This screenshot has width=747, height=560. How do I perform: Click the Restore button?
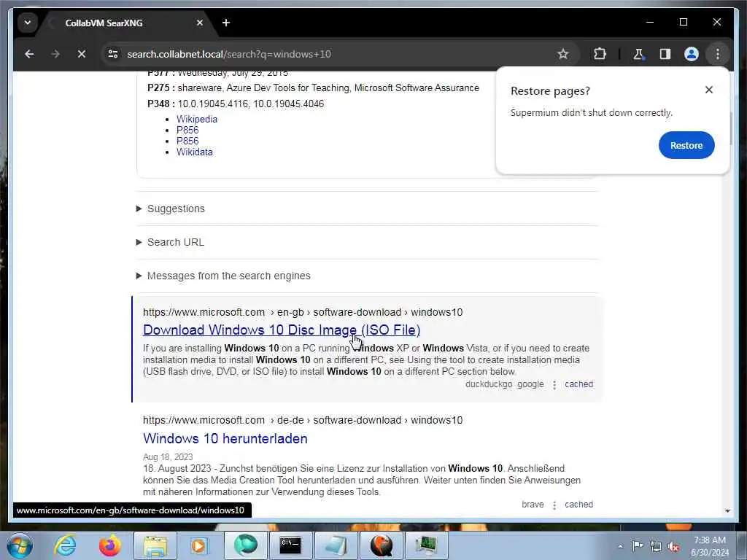point(686,145)
